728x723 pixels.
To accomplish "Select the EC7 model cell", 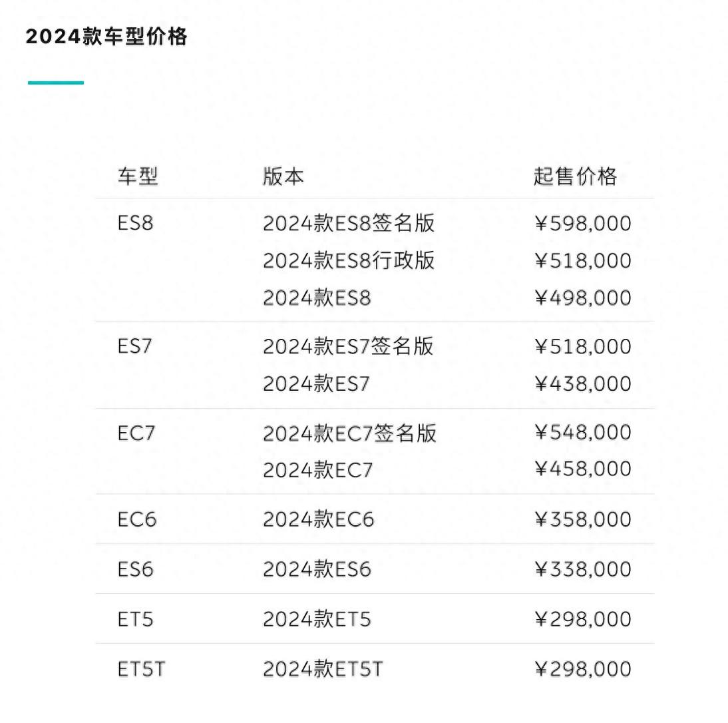I will tap(136, 433).
